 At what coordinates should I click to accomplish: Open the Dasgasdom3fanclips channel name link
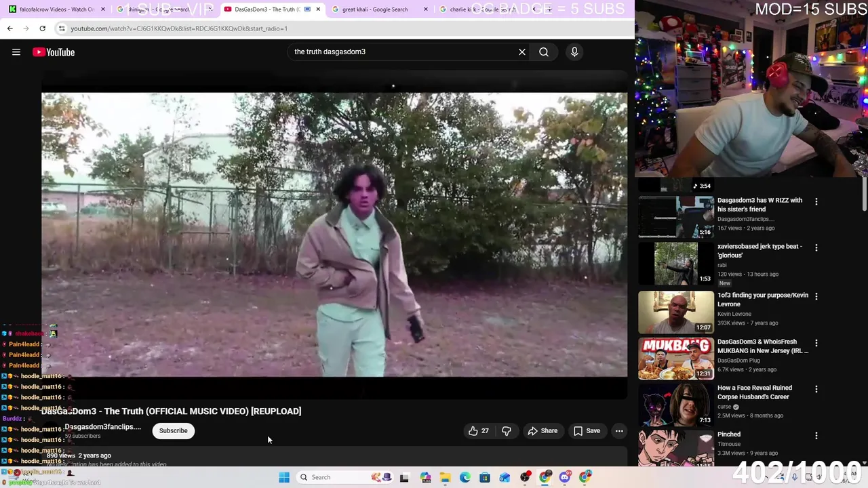103,427
